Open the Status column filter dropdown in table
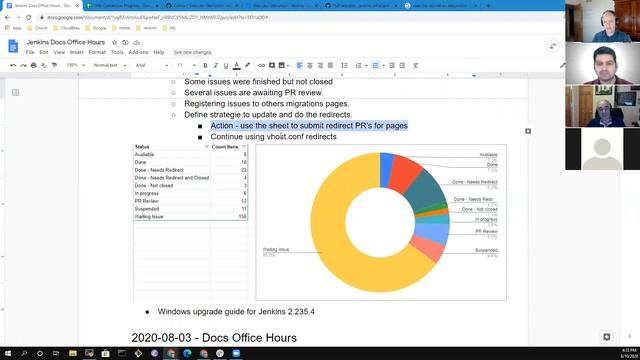Image resolution: width=640 pixels, height=360 pixels. point(206,147)
